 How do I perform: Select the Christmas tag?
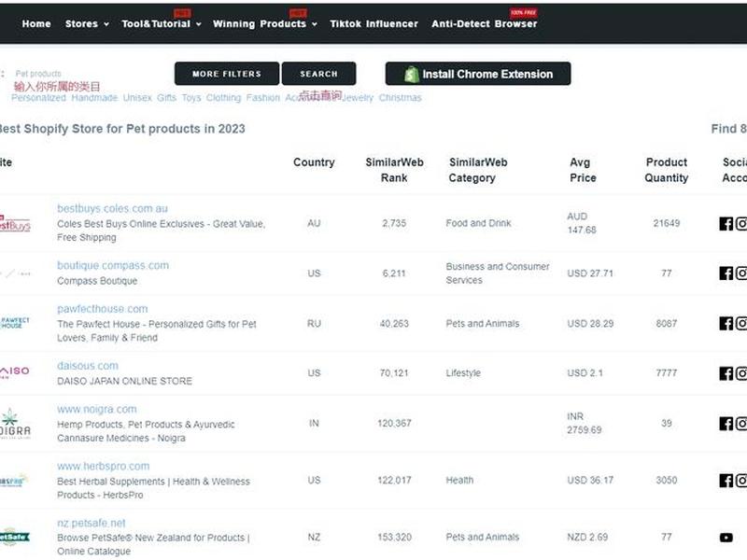pos(401,98)
